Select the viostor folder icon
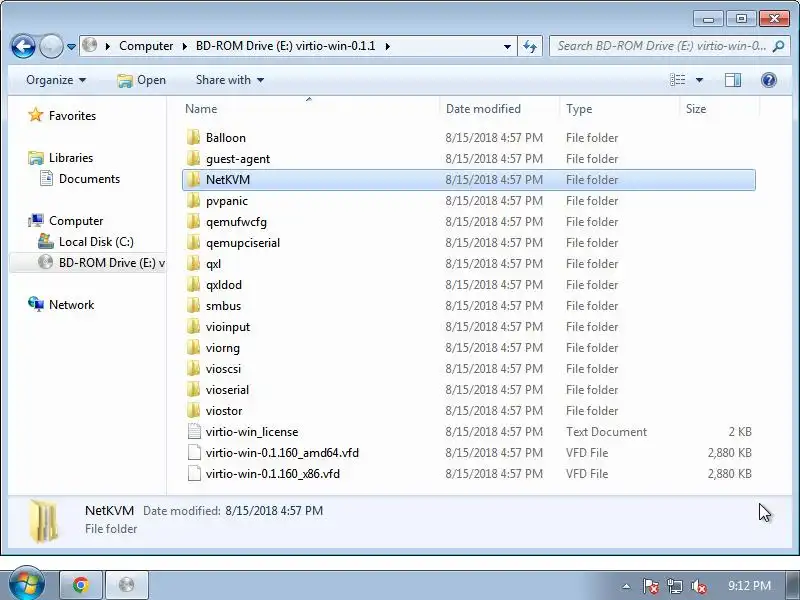The width and height of the screenshot is (800, 600). [x=193, y=410]
